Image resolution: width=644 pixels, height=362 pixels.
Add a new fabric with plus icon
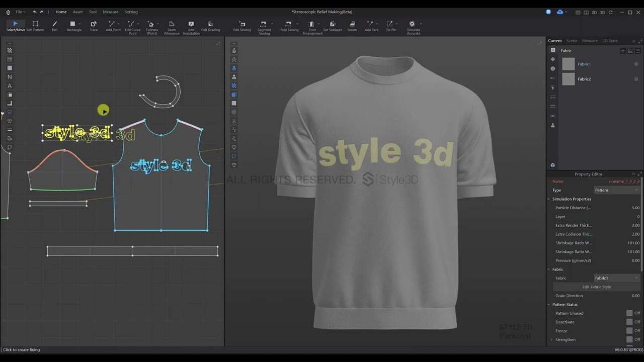(623, 51)
